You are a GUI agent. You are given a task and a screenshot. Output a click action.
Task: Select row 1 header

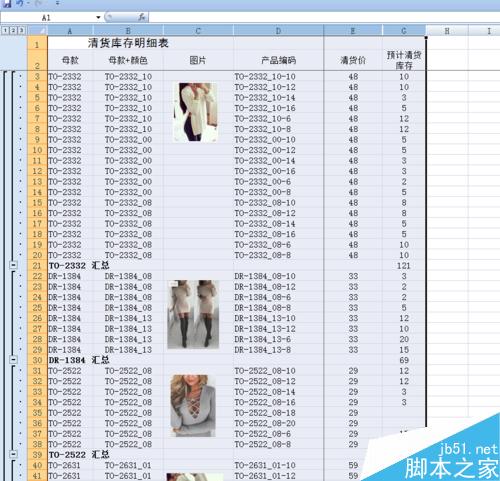pos(37,44)
